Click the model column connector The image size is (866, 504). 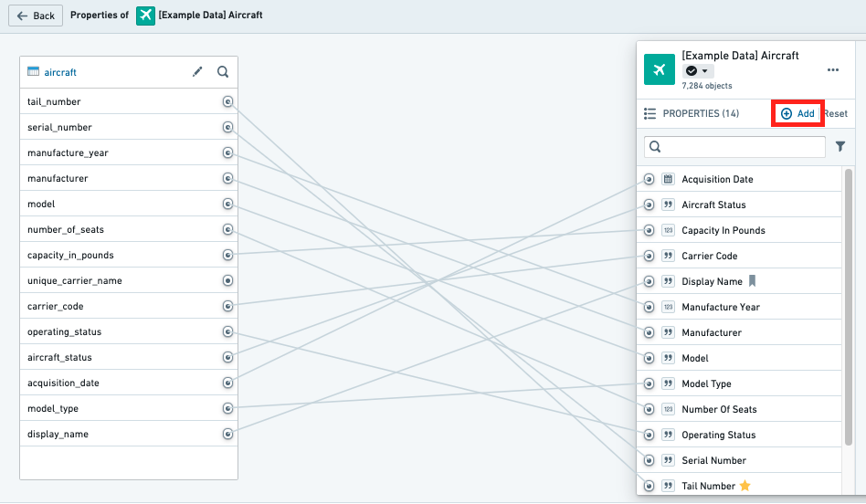coord(227,204)
